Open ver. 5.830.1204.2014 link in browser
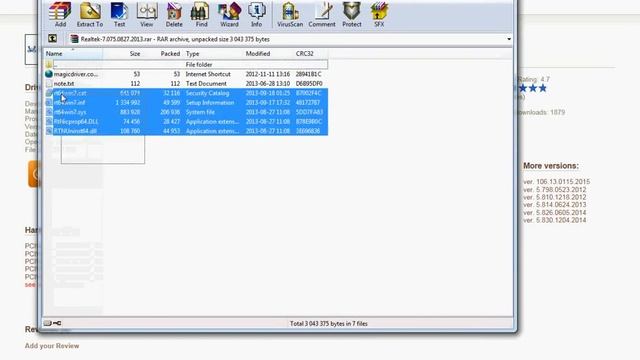This screenshot has width=640, height=360. (x=555, y=220)
